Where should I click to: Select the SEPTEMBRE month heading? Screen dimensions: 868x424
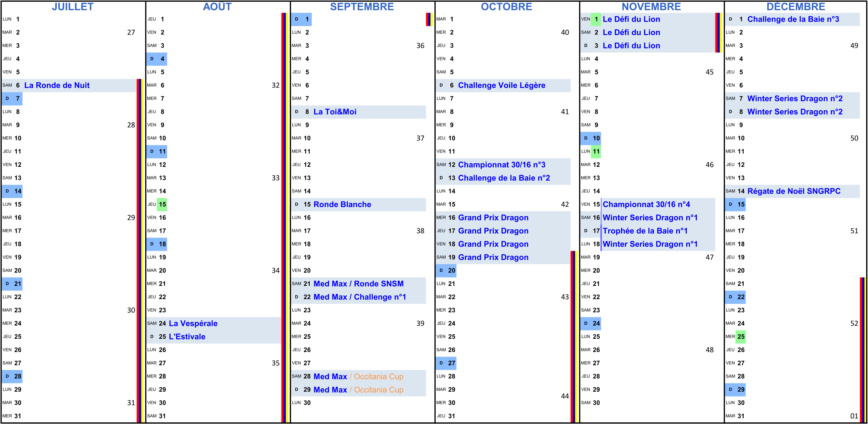click(x=362, y=7)
